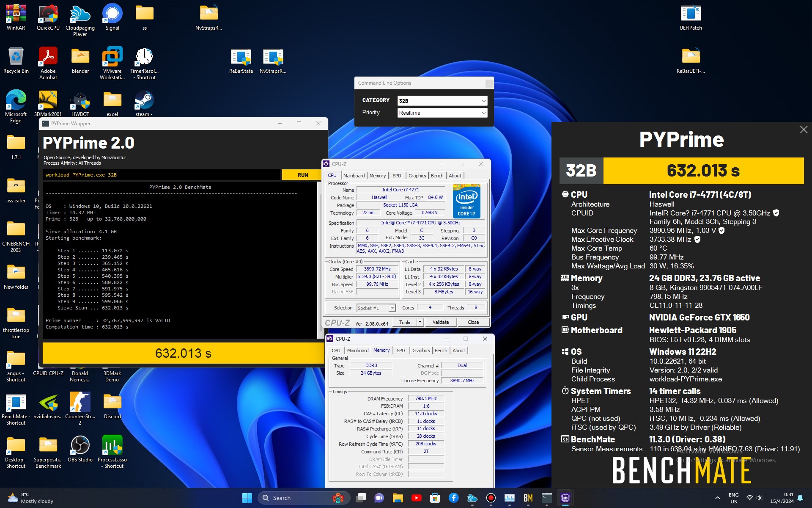Screen dimensions: 812x508
Task: Open Microsoft Store taskbar icon
Action: [435, 498]
